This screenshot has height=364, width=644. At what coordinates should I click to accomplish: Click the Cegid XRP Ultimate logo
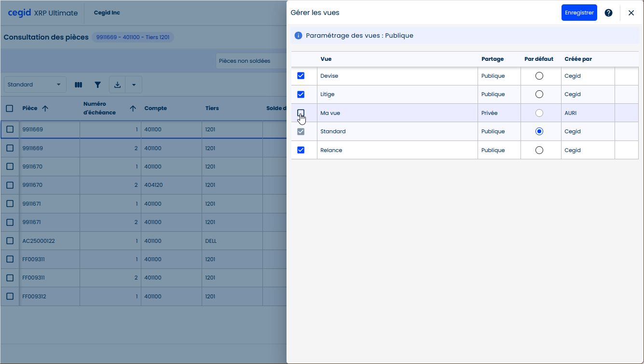click(x=42, y=13)
